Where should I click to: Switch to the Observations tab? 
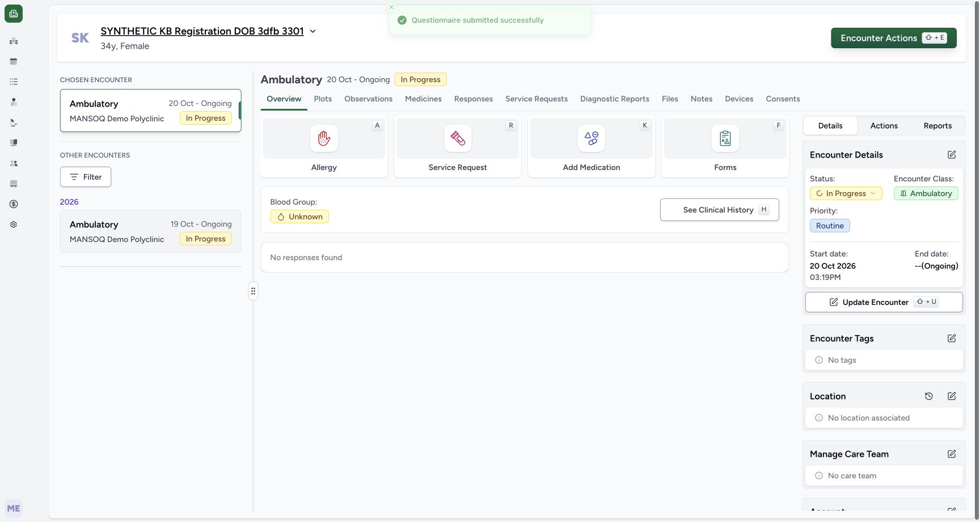click(368, 99)
